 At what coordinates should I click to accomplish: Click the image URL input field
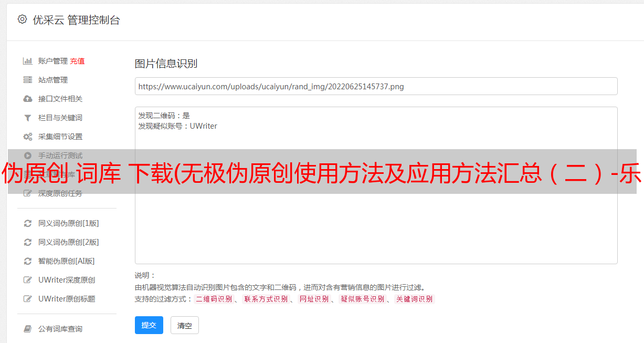coord(376,86)
